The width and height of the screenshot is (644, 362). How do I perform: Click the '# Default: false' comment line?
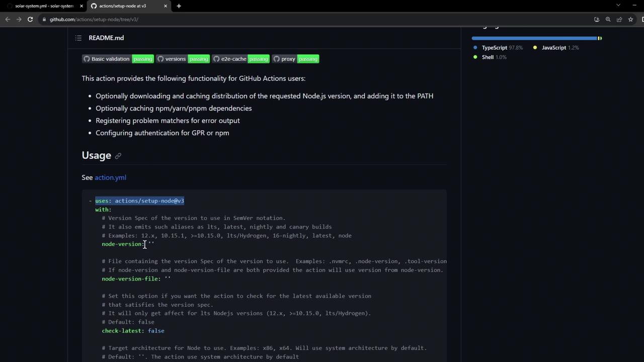128,322
